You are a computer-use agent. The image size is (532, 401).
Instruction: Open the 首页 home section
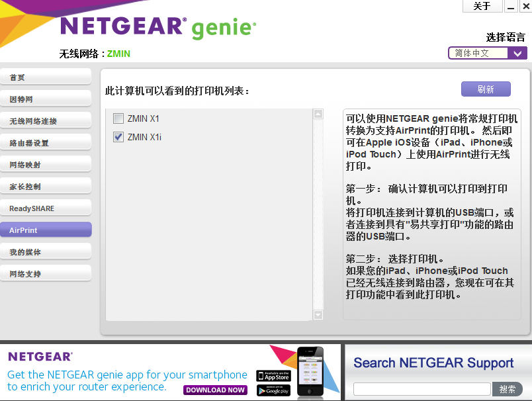[x=46, y=77]
